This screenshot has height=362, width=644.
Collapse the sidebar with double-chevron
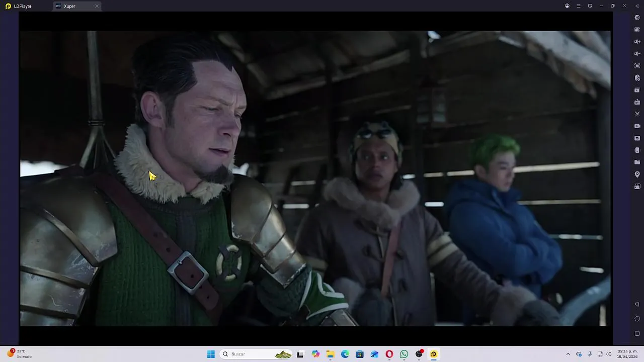(637, 6)
